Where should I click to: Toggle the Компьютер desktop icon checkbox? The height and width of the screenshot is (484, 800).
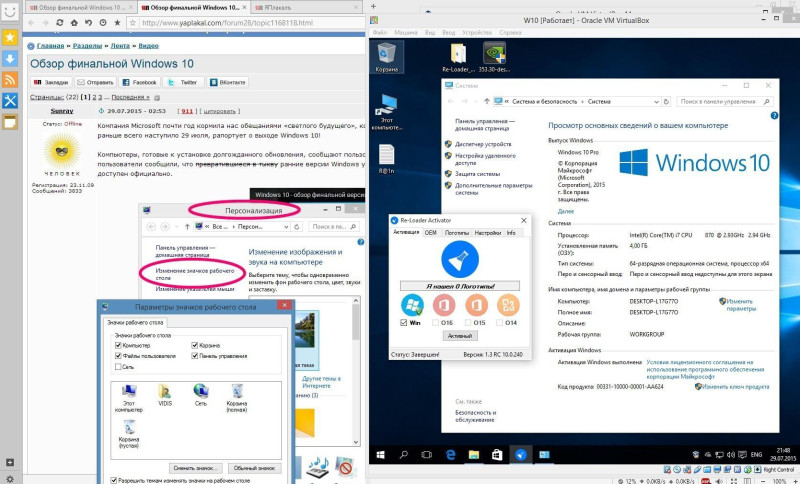pyautogui.click(x=118, y=345)
